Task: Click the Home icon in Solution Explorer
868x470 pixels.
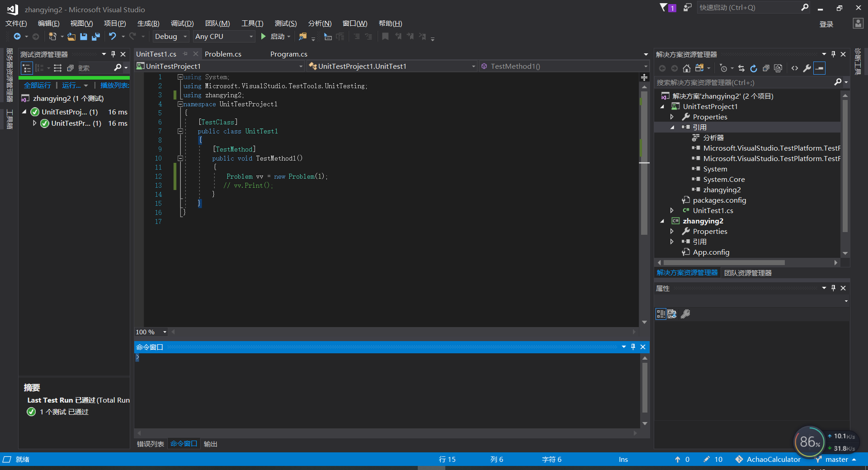Action: [687, 68]
